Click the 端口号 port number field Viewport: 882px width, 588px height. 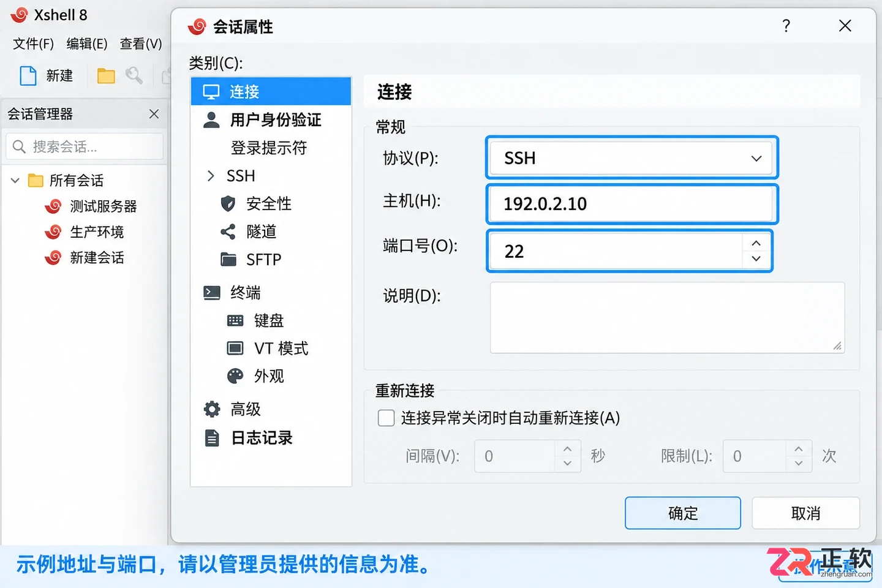coord(616,251)
